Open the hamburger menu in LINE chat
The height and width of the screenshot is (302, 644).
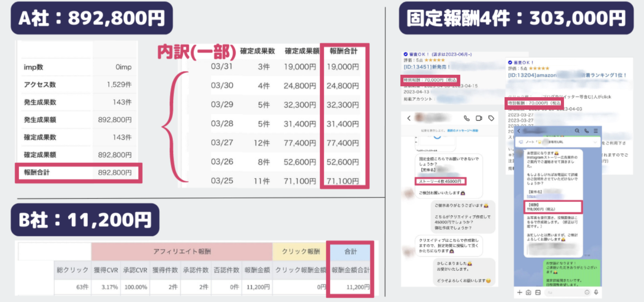click(x=596, y=131)
